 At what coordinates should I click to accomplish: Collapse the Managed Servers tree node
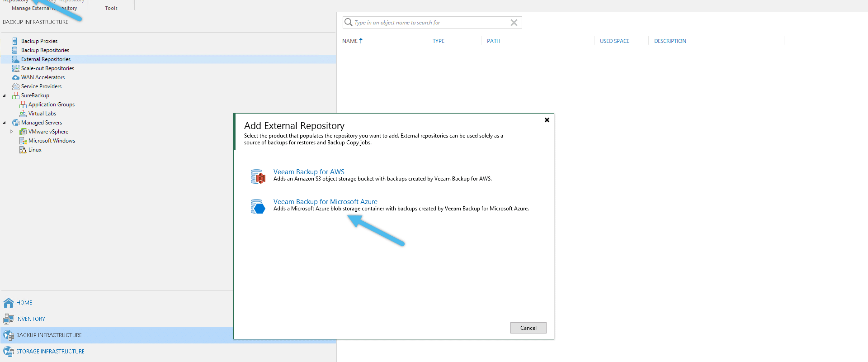pos(5,123)
